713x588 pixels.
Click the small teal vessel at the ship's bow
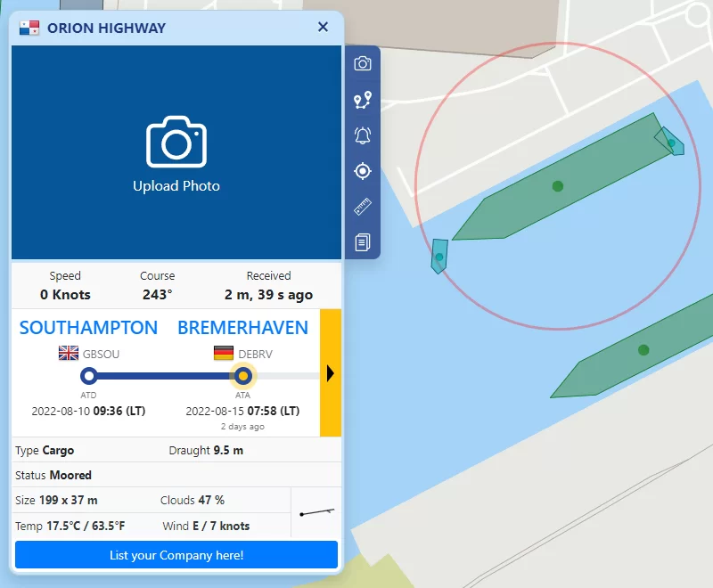click(670, 142)
